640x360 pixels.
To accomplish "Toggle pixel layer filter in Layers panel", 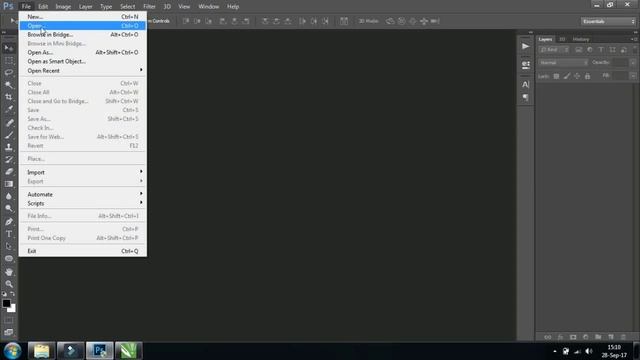I will click(578, 50).
